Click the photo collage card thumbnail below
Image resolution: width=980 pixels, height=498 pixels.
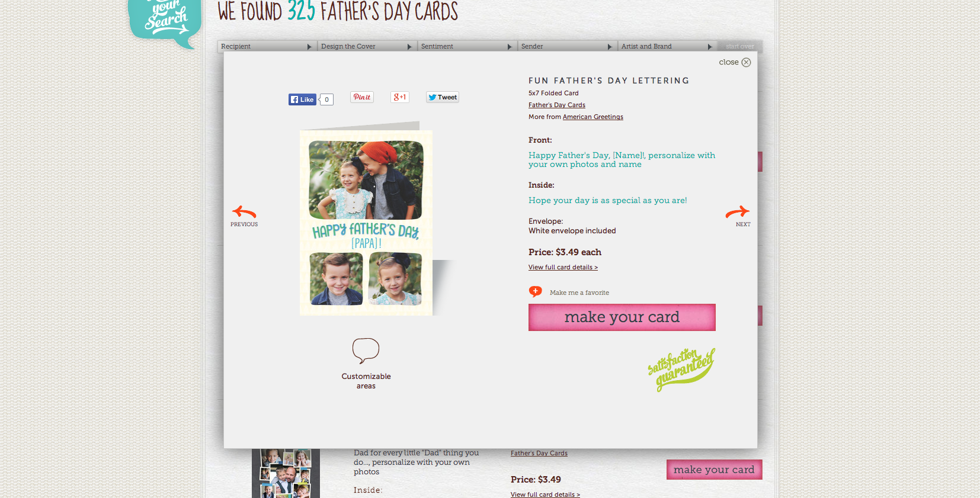[286, 473]
